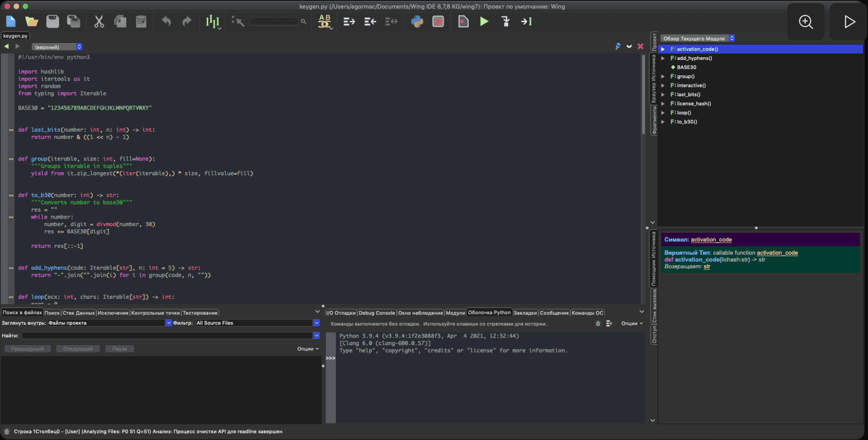Image resolution: width=868 pixels, height=440 pixels.
Task: Expand the activation_code() tree item
Action: (663, 49)
